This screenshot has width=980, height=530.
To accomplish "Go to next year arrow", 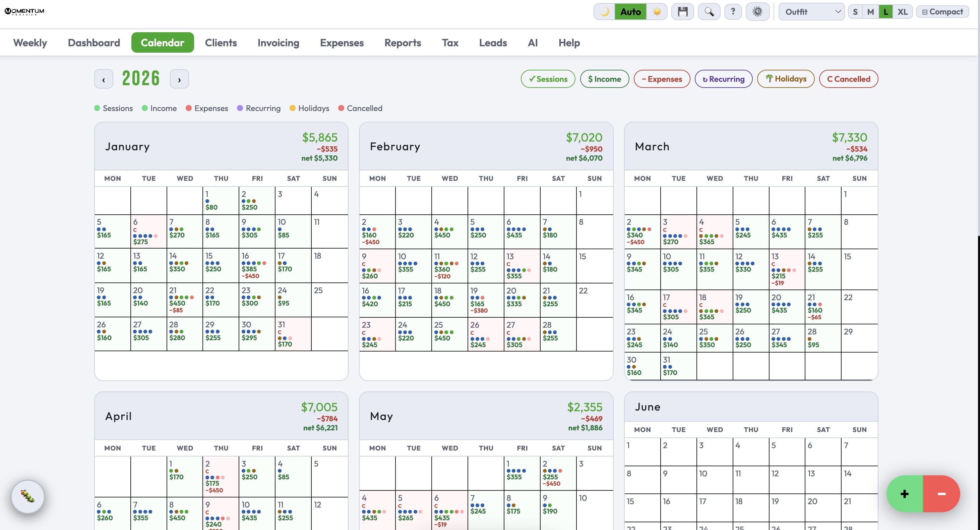I will coord(179,79).
